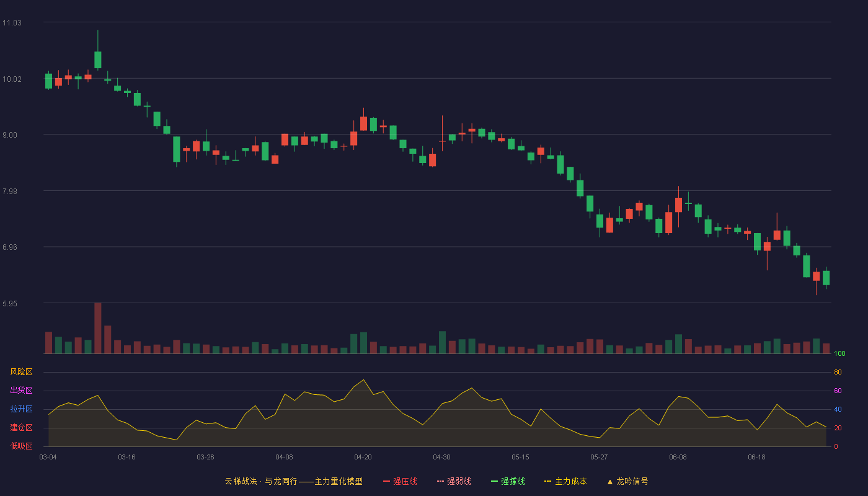Toggle the 强弱线 legend item
The image size is (868, 496).
point(454,481)
